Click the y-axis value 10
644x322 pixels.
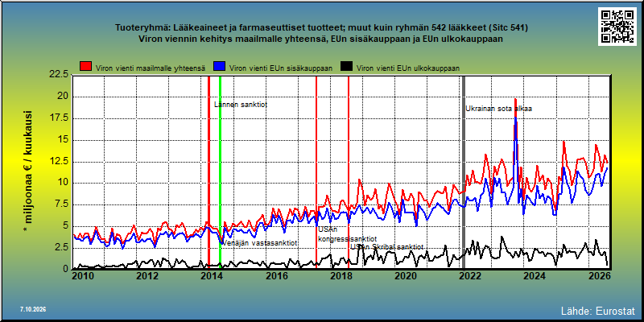click(63, 183)
